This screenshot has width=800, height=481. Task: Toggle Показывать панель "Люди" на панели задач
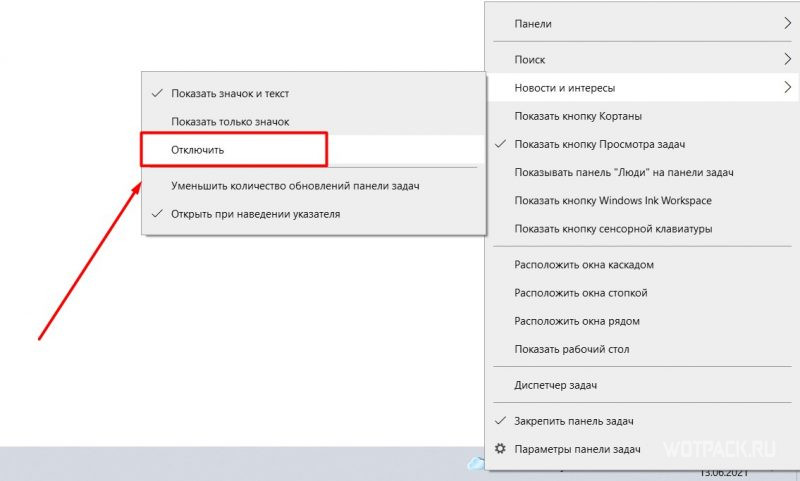(x=642, y=172)
